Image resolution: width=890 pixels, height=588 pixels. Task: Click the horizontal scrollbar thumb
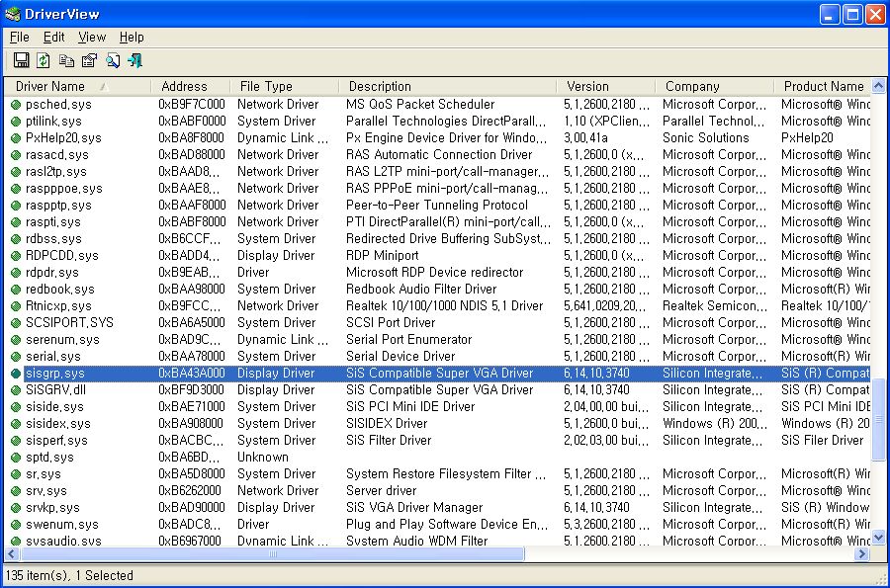coord(272,553)
